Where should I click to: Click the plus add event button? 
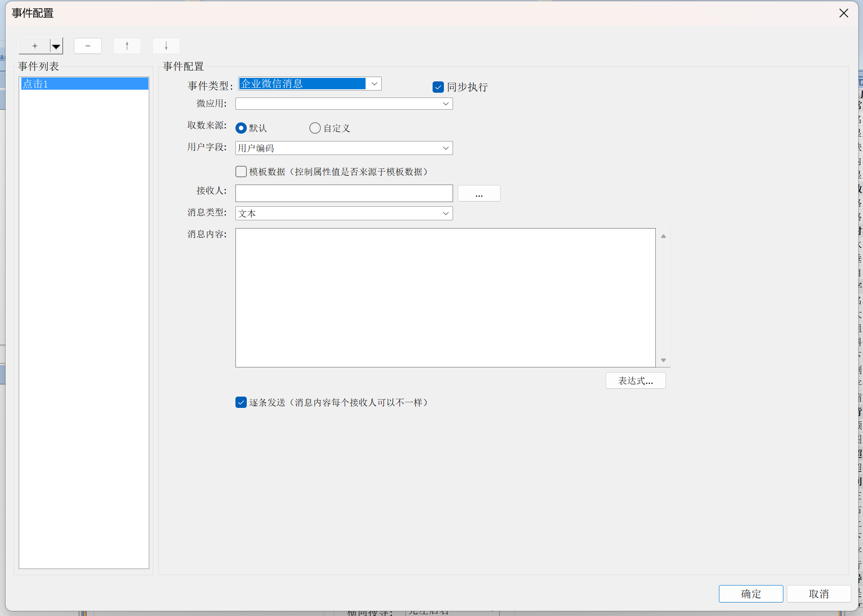(x=35, y=46)
